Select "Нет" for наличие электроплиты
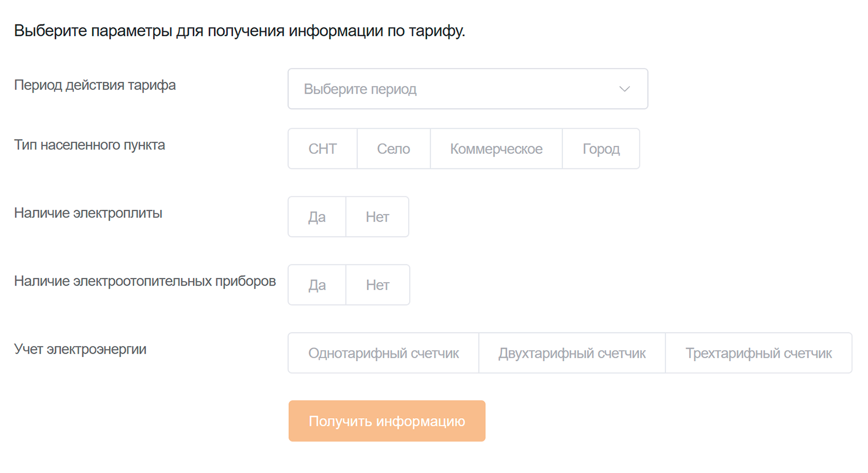868x473 pixels. pos(377,217)
